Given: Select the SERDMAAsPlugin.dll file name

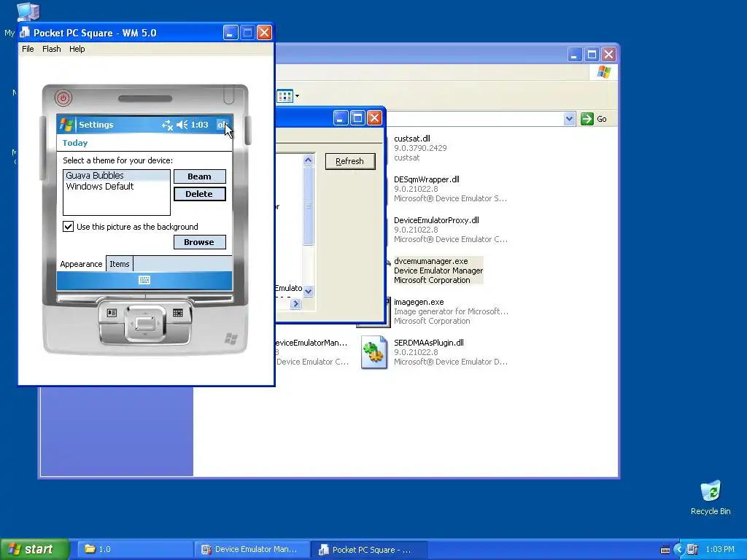Looking at the screenshot, I should pyautogui.click(x=429, y=343).
